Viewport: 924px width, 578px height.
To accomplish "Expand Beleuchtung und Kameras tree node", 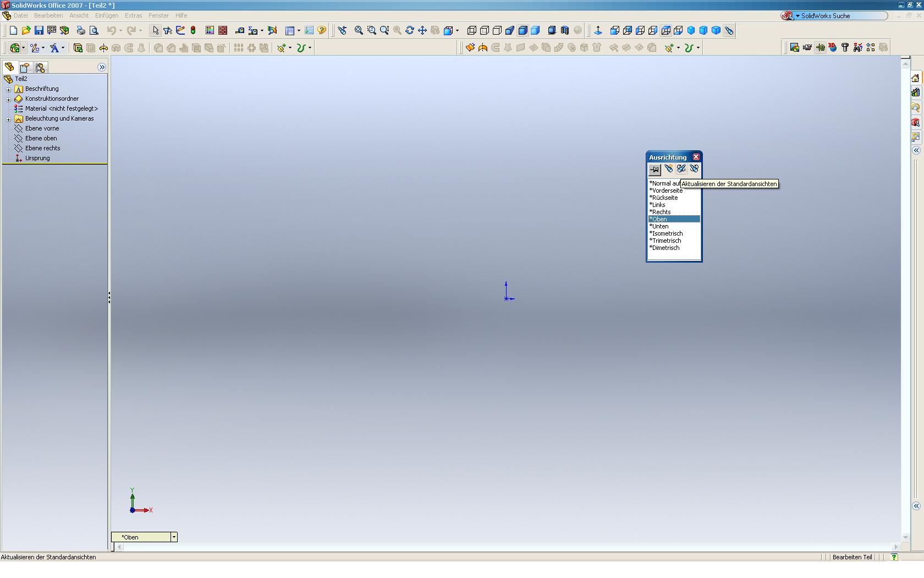I will pos(8,119).
